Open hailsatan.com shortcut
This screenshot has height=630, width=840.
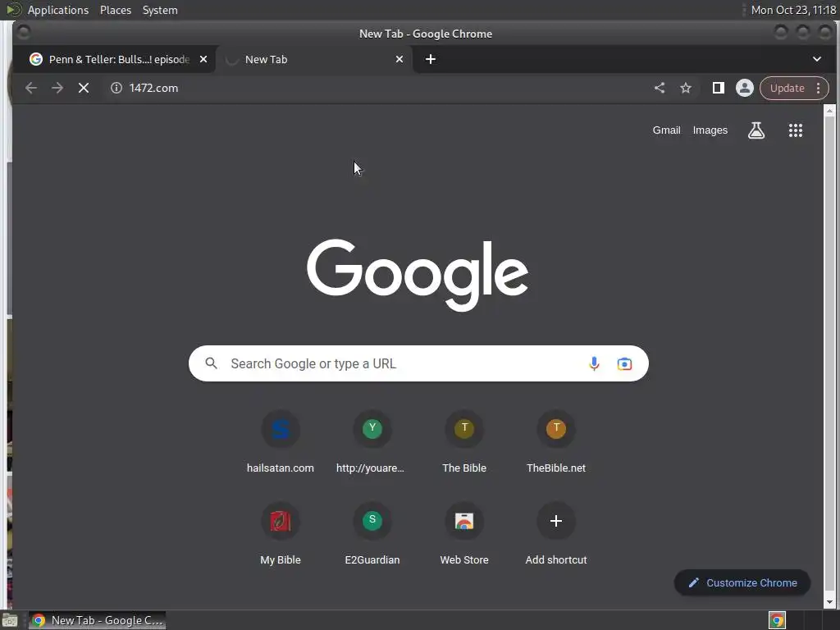(281, 442)
